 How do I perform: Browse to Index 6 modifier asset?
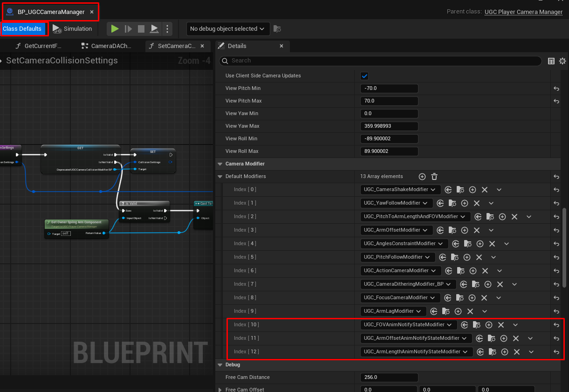coord(461,271)
